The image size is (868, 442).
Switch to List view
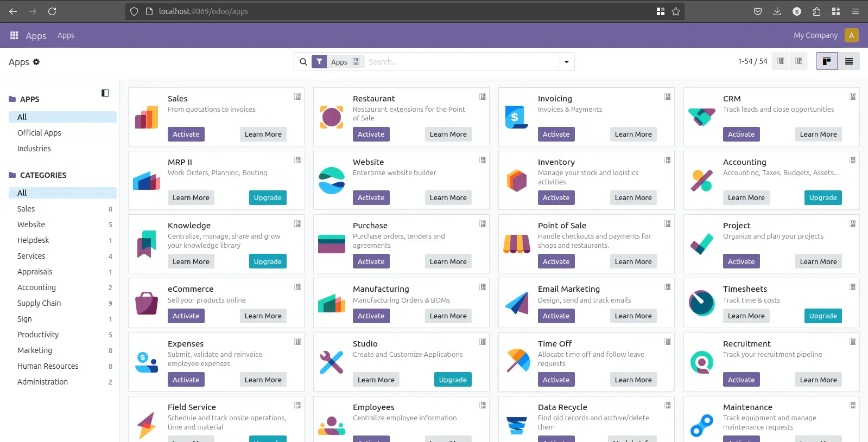pyautogui.click(x=849, y=61)
